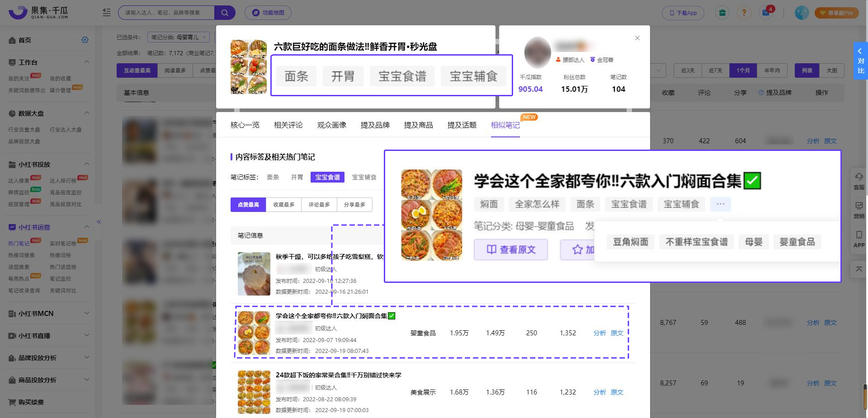Click the green briefcase icon in header
Image resolution: width=868 pixels, height=418 pixels.
pos(722,13)
